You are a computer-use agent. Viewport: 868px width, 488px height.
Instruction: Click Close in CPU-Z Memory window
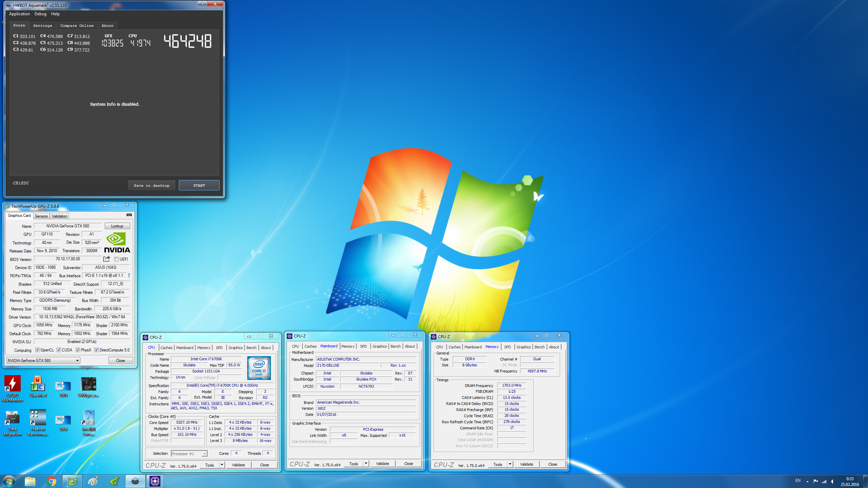click(553, 464)
